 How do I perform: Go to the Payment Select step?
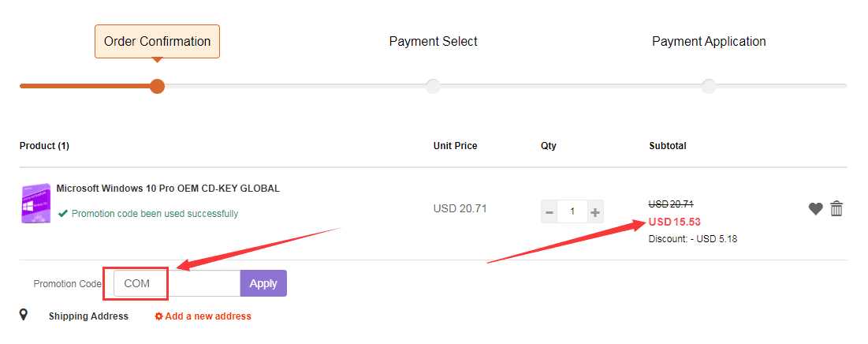click(x=433, y=41)
